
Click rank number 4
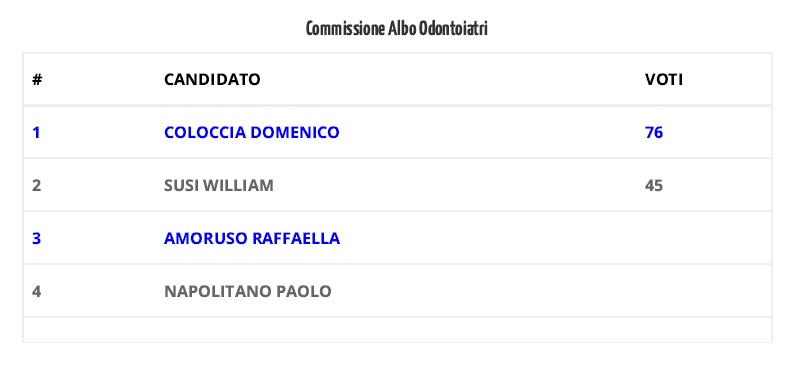36,291
